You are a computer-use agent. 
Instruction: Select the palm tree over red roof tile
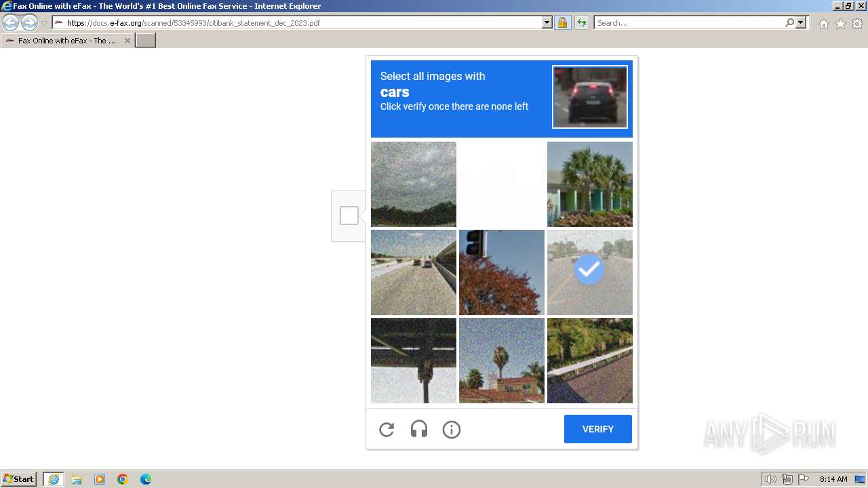pos(502,361)
